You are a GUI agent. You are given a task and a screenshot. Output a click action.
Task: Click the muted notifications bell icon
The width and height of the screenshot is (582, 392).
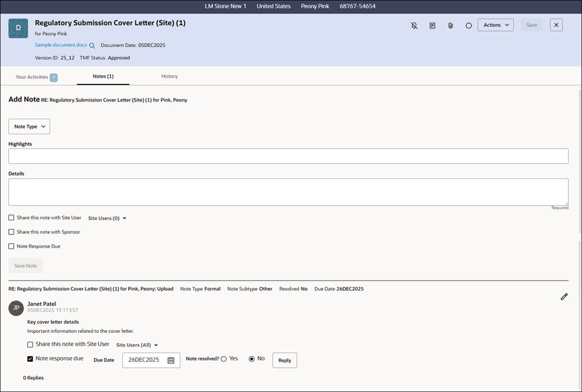[x=414, y=25]
